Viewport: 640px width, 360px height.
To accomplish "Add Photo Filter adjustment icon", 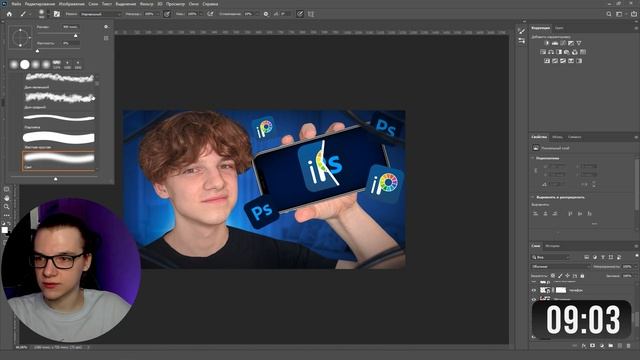I will click(567, 52).
